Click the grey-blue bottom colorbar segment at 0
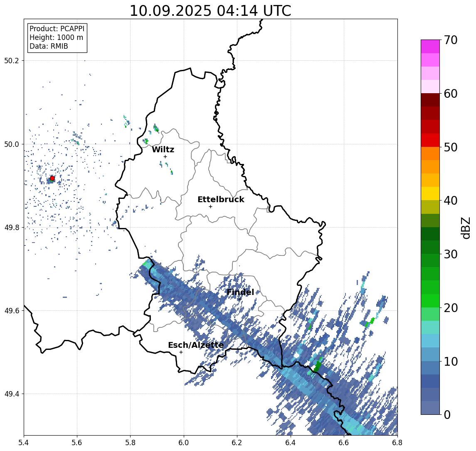This screenshot has height=451, width=476. (x=430, y=408)
